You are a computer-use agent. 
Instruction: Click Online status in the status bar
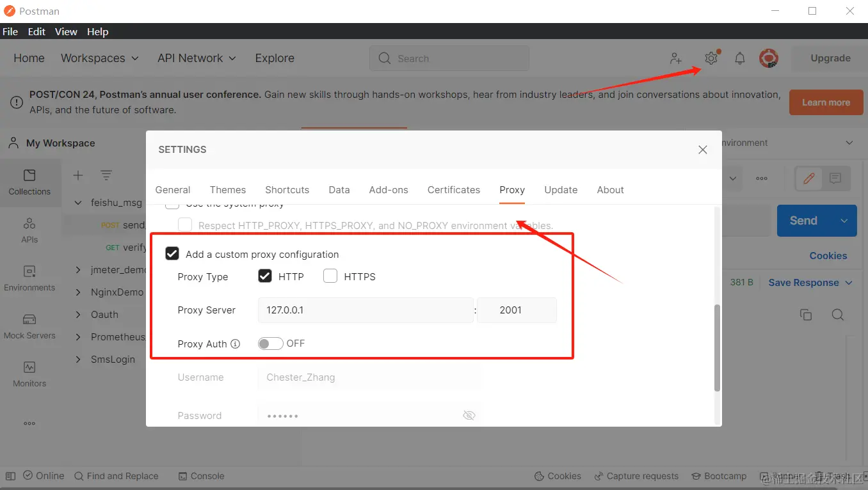pos(44,476)
